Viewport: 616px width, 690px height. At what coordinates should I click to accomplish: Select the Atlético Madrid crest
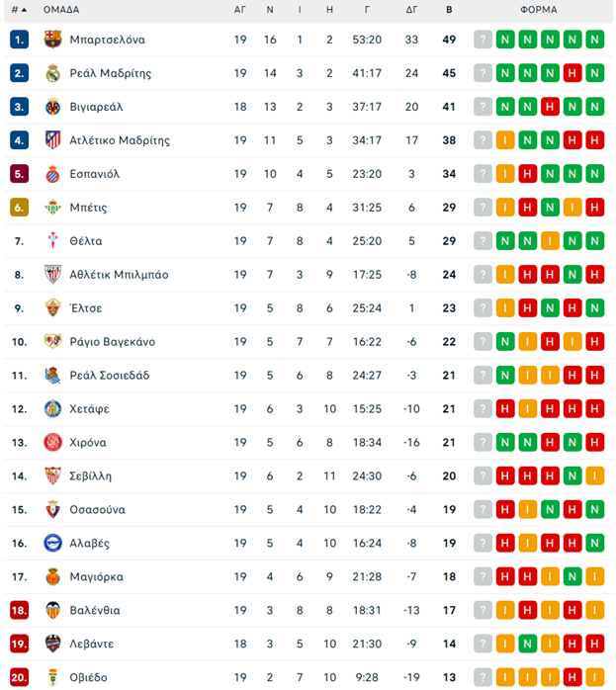(52, 140)
